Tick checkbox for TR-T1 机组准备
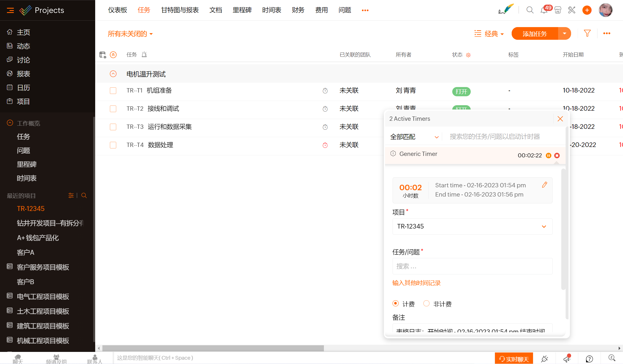Viewport: 623px width, 364px height. 113,91
